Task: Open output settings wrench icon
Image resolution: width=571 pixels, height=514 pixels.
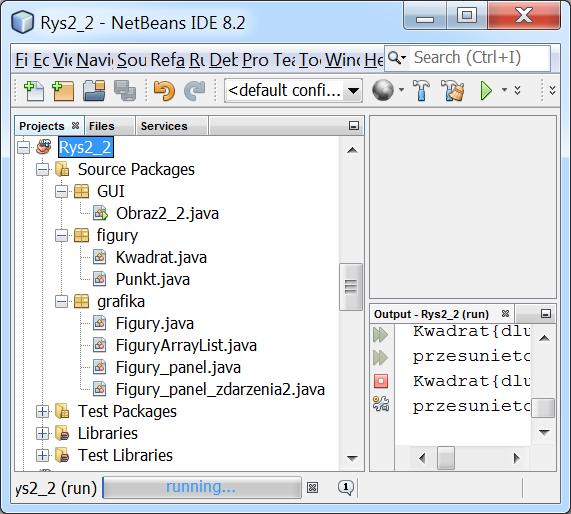Action: click(x=381, y=404)
